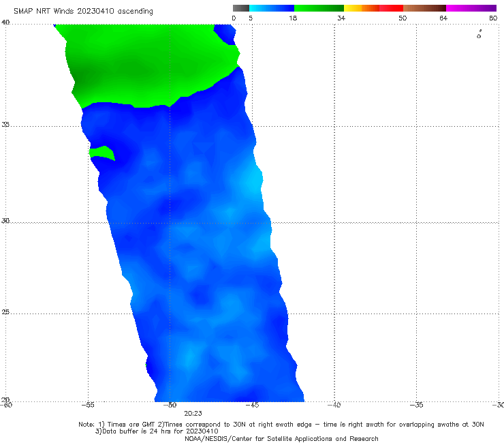Click the colorbar label '50'
This screenshot has width=504, height=443.
(x=403, y=18)
